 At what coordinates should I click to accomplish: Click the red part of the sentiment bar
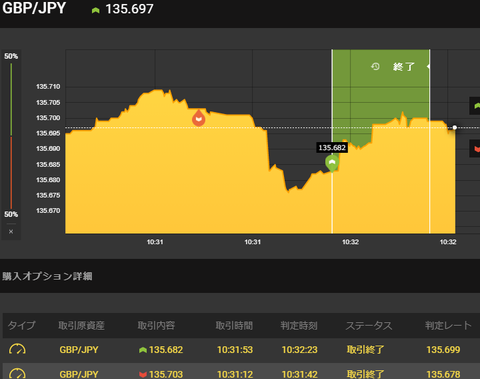coord(11,173)
